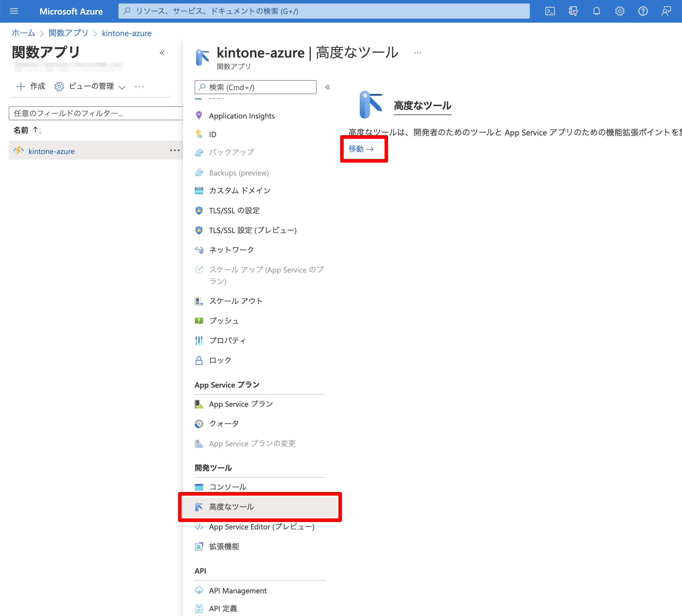Click the console icon beside コンソール
Screen dimensions: 682x616
point(199,487)
